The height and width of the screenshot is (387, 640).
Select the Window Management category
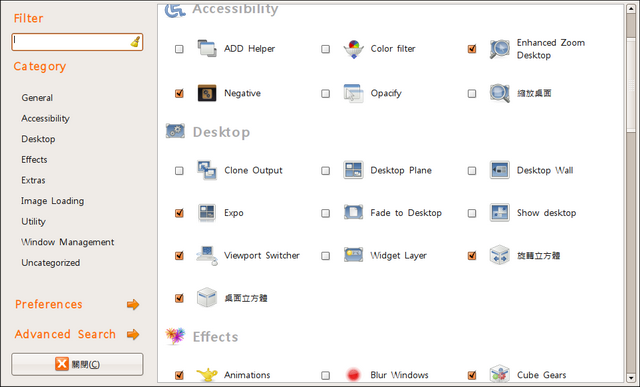pyautogui.click(x=68, y=242)
